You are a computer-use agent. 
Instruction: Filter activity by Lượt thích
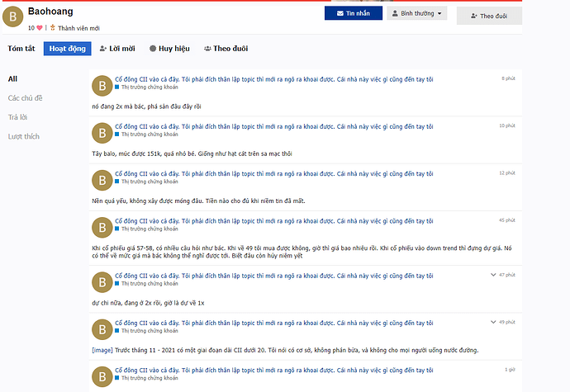(x=24, y=137)
